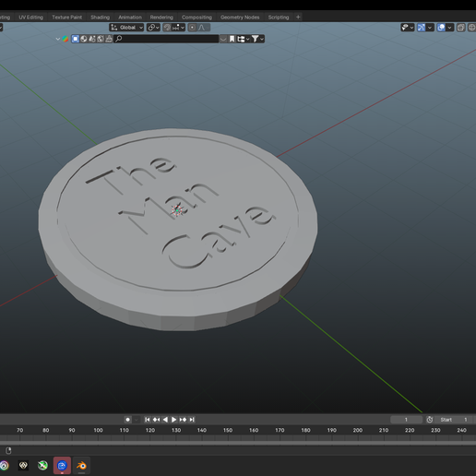Open Global transform orientation dropdown

click(x=126, y=28)
